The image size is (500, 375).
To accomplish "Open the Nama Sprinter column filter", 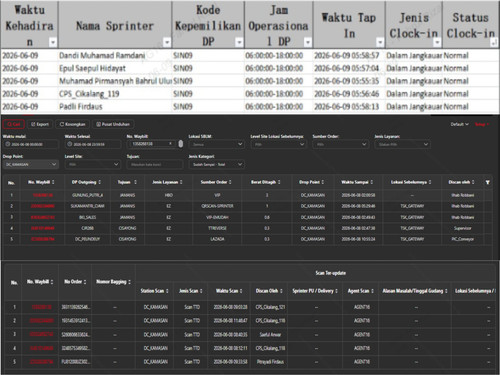I will coord(167,42).
